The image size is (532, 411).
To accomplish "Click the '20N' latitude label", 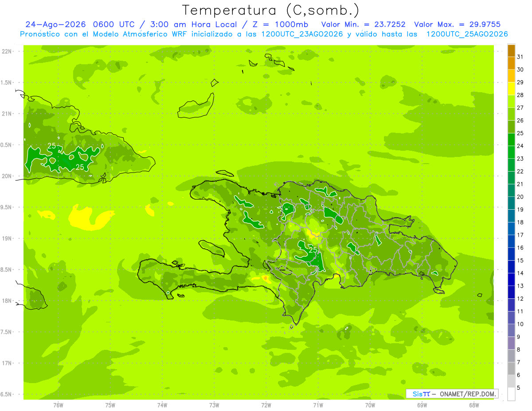I will [x=7, y=176].
